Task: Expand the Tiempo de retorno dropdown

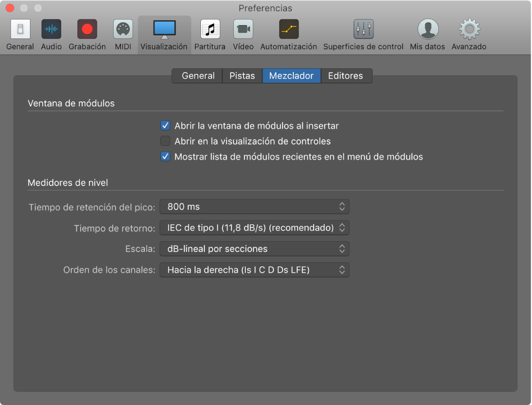Action: click(254, 228)
